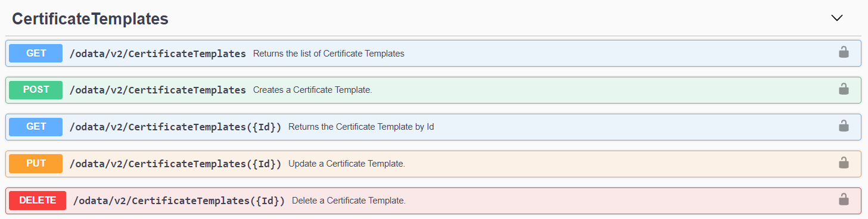The image size is (868, 219).
Task: Click lock icon on GET by Id row
Action: click(844, 126)
